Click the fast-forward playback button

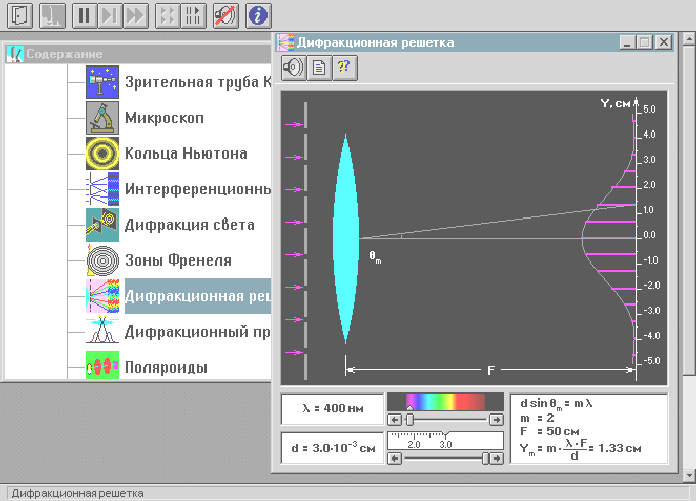point(135,16)
